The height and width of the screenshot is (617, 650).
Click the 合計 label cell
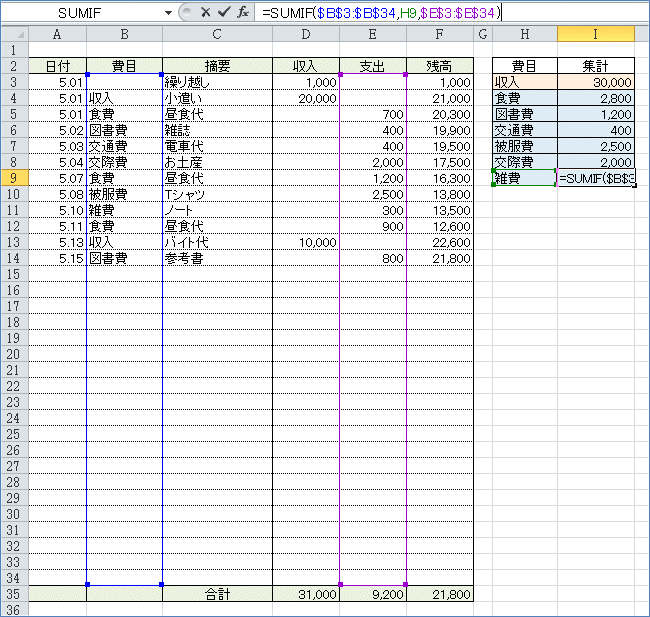217,594
